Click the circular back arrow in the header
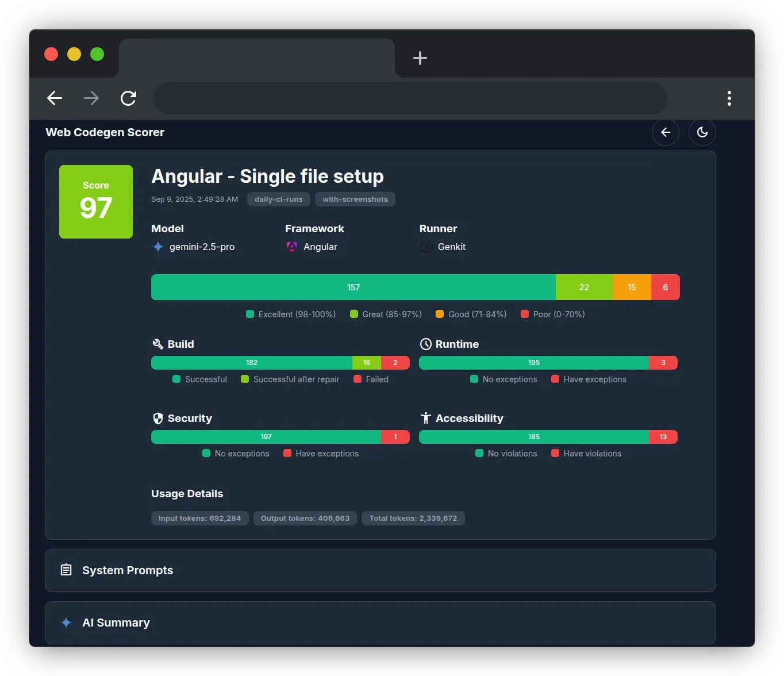The height and width of the screenshot is (676, 784). coord(665,132)
